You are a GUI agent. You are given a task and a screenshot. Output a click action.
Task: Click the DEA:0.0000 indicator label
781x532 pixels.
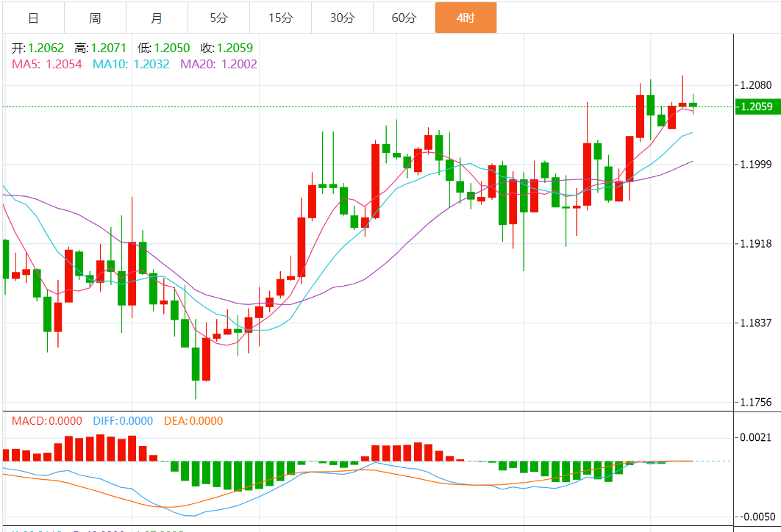pyautogui.click(x=193, y=421)
